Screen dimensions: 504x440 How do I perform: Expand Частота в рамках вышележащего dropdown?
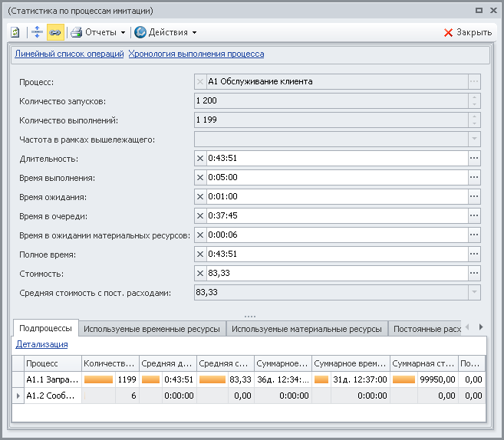pos(474,139)
